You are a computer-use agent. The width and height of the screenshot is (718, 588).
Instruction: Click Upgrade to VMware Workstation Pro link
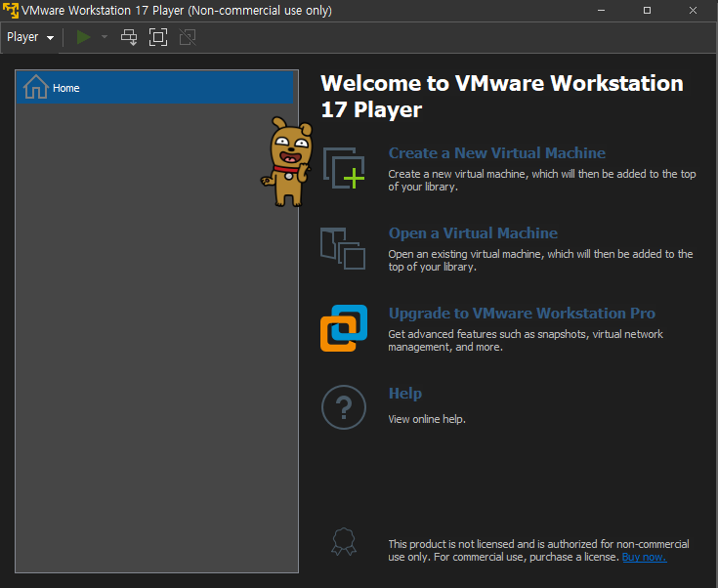click(x=522, y=314)
